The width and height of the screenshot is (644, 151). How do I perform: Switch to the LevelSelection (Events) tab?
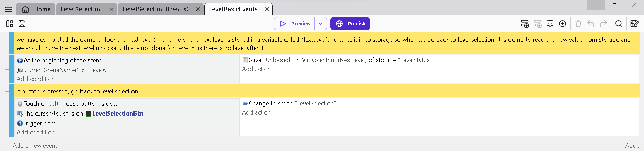coord(156,9)
